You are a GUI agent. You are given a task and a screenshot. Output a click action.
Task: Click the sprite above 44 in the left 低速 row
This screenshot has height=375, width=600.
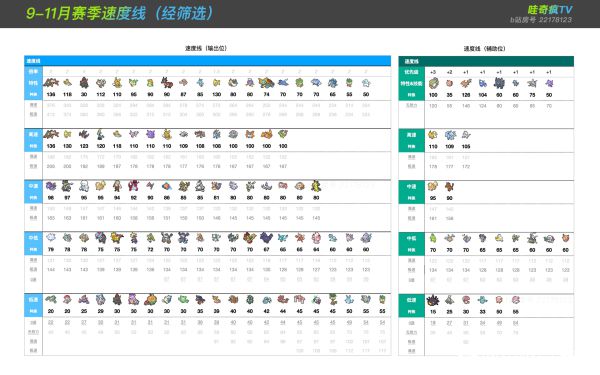[283, 299]
